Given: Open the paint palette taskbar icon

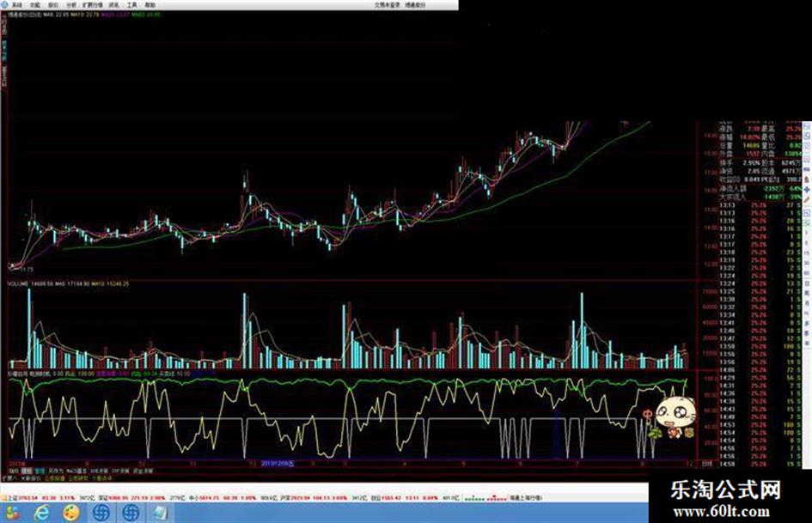Looking at the screenshot, I should pos(71,513).
